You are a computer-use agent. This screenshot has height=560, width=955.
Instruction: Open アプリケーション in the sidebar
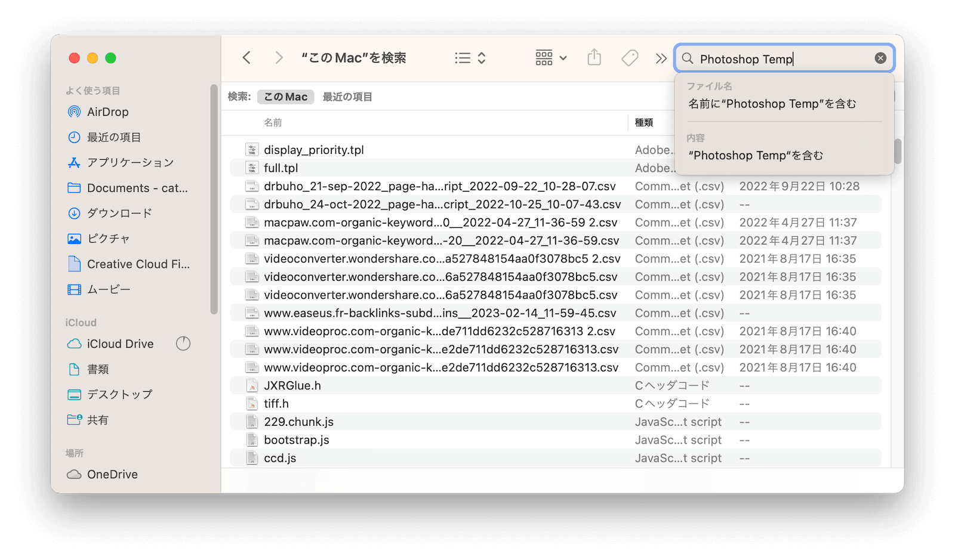(x=121, y=162)
